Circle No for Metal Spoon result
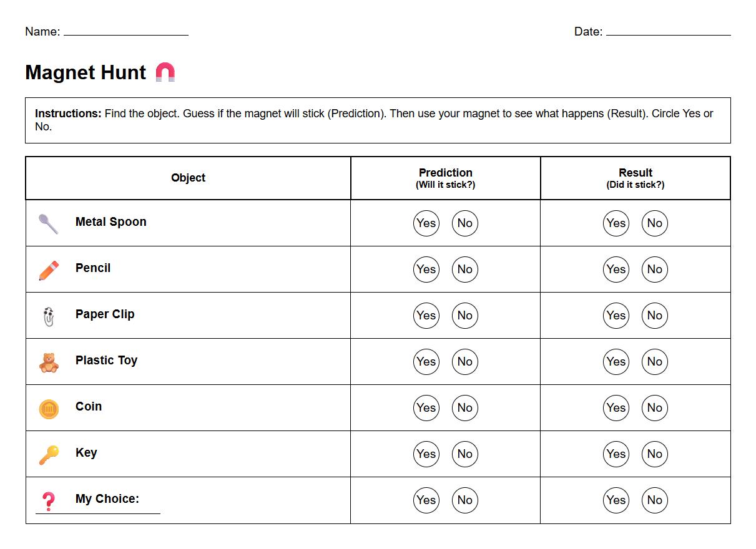The width and height of the screenshot is (756, 549). [x=655, y=223]
